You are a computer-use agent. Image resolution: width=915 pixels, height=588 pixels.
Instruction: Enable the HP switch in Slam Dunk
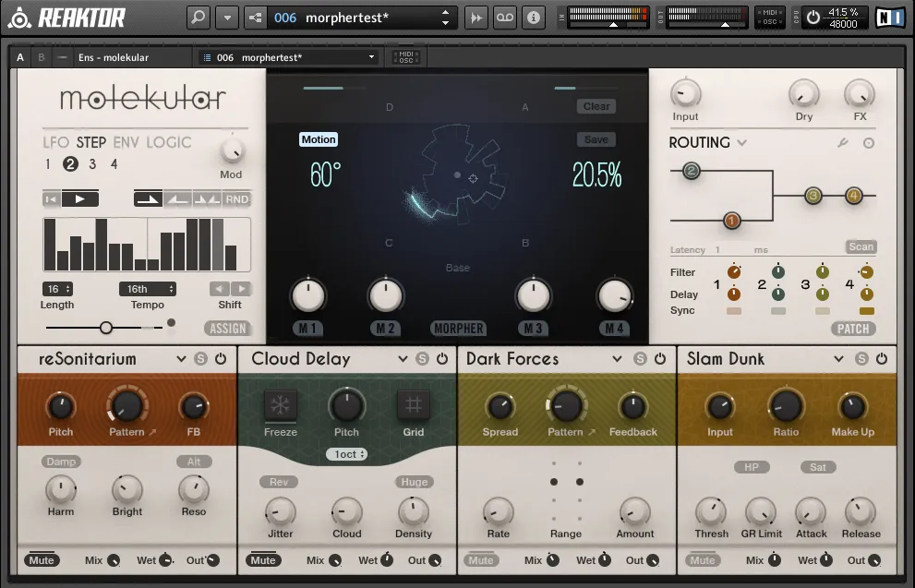(x=752, y=467)
